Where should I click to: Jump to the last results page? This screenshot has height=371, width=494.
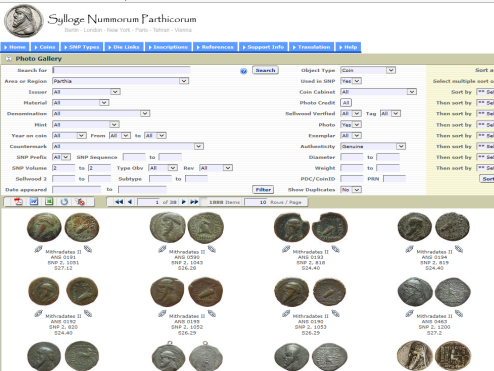194,202
